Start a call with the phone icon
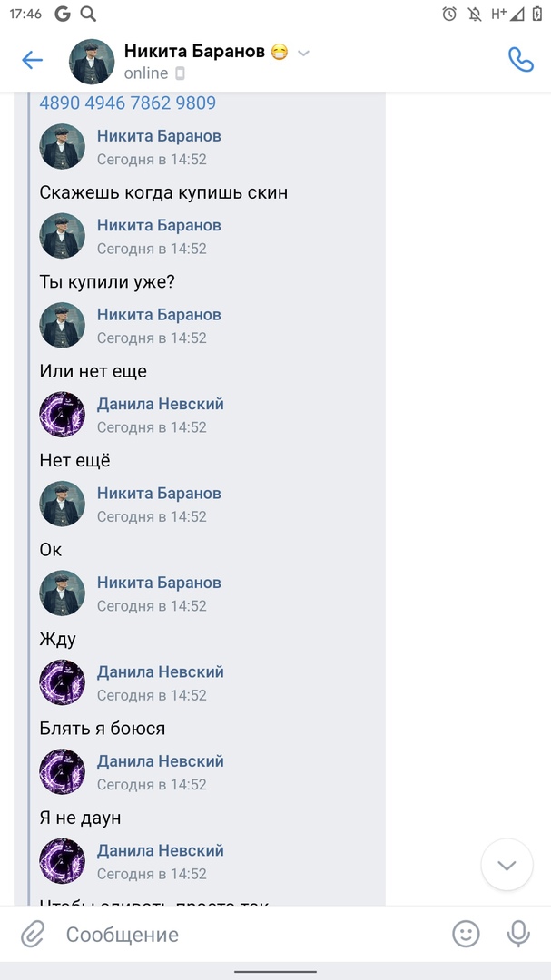 tap(520, 60)
